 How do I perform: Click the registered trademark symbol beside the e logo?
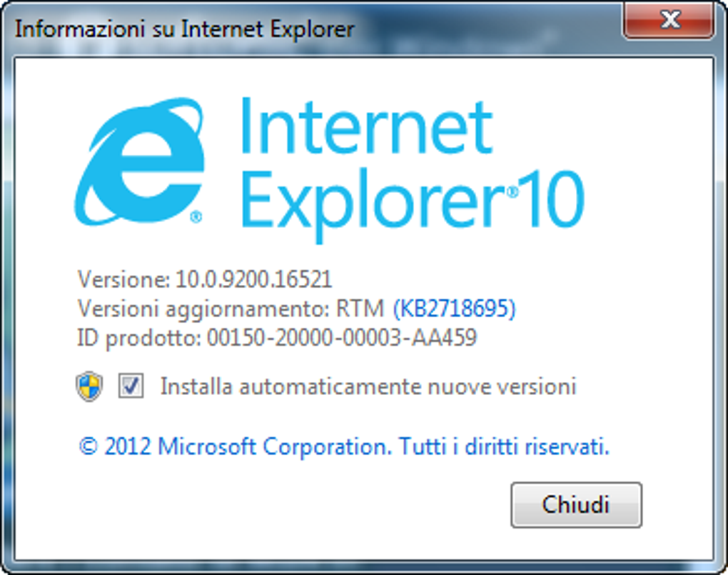tap(196, 217)
